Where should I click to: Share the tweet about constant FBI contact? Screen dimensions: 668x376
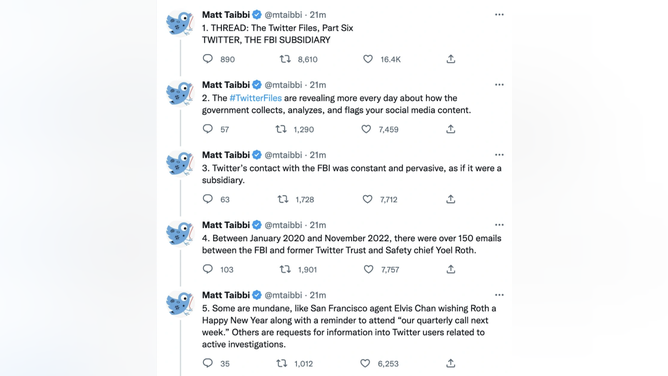tap(451, 199)
